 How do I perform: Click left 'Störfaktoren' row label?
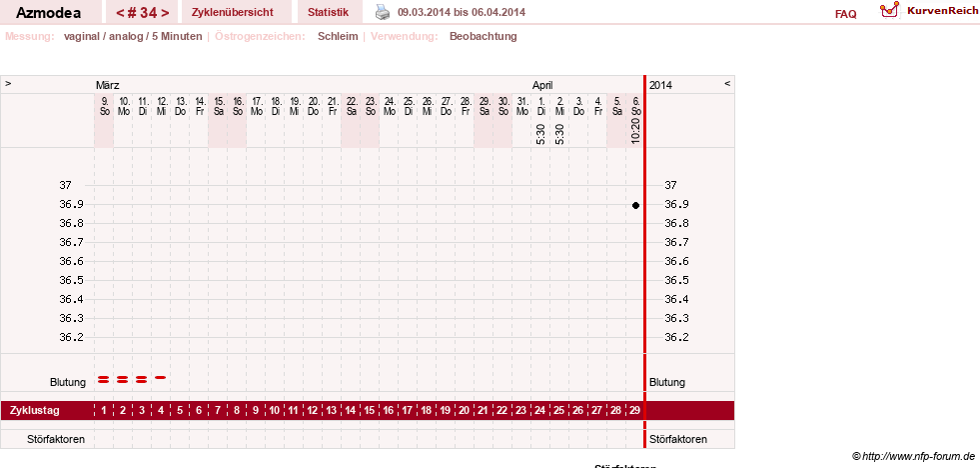(x=56, y=439)
